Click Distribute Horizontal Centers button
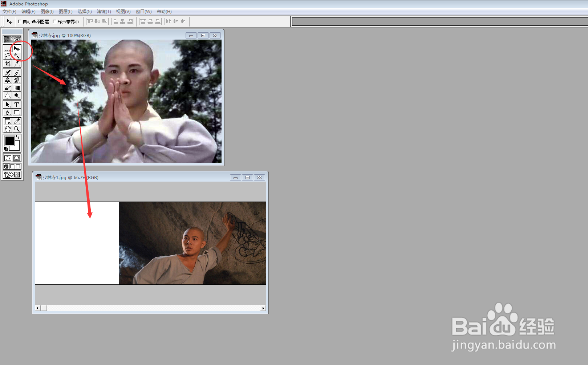 (x=176, y=21)
